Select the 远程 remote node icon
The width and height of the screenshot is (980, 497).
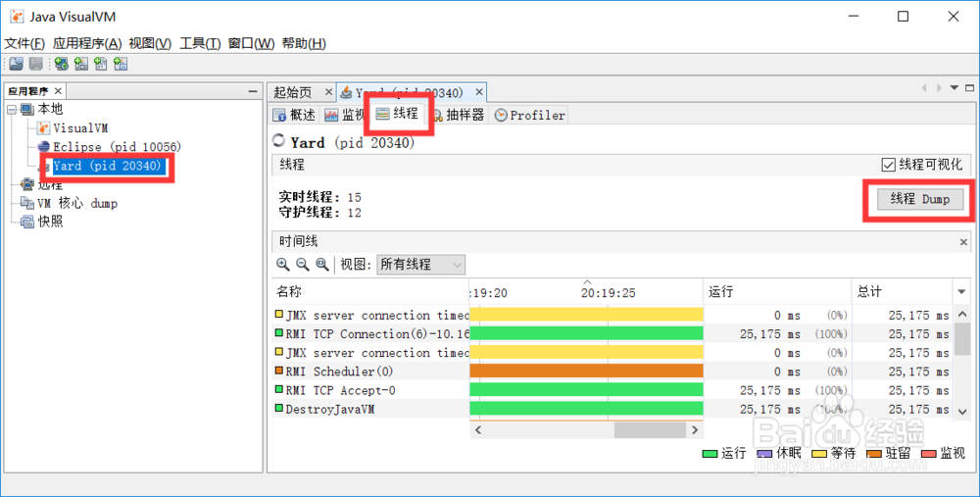tap(27, 184)
